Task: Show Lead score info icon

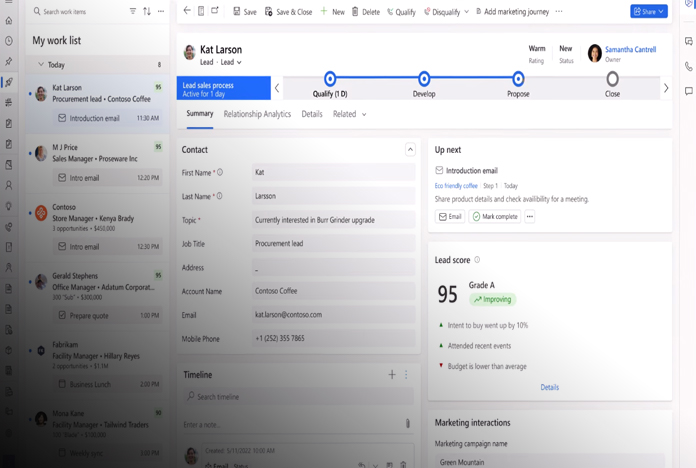Action: click(x=477, y=260)
